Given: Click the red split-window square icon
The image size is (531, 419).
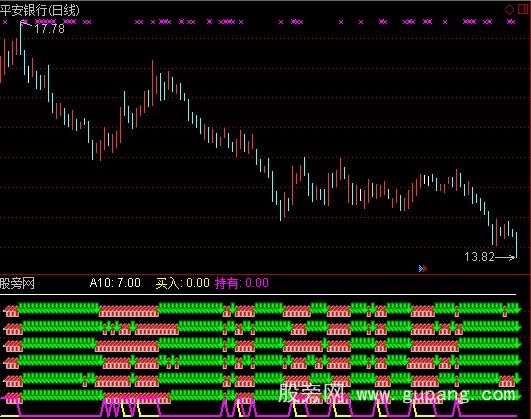Looking at the screenshot, I should [523, 9].
